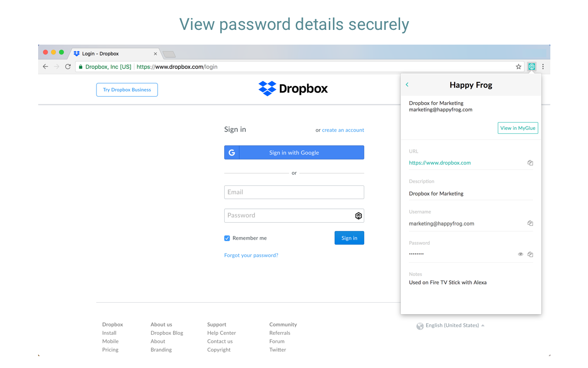Open the Forgot your password link
This screenshot has height=368, width=588.
[251, 255]
